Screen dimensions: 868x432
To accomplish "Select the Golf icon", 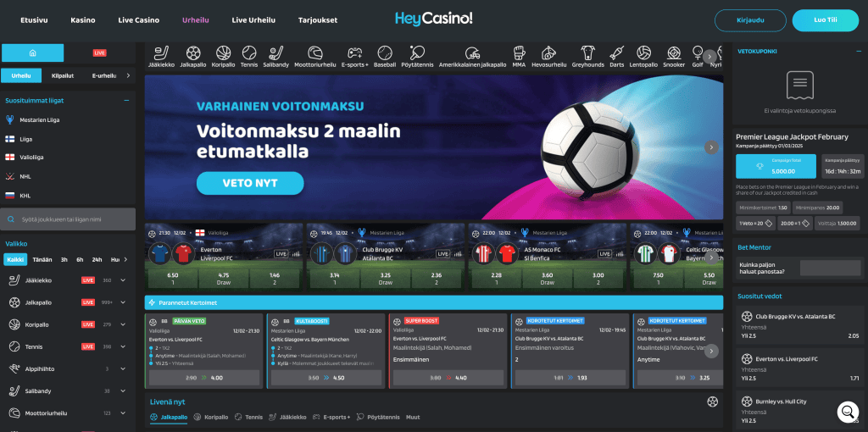I will 698,57.
